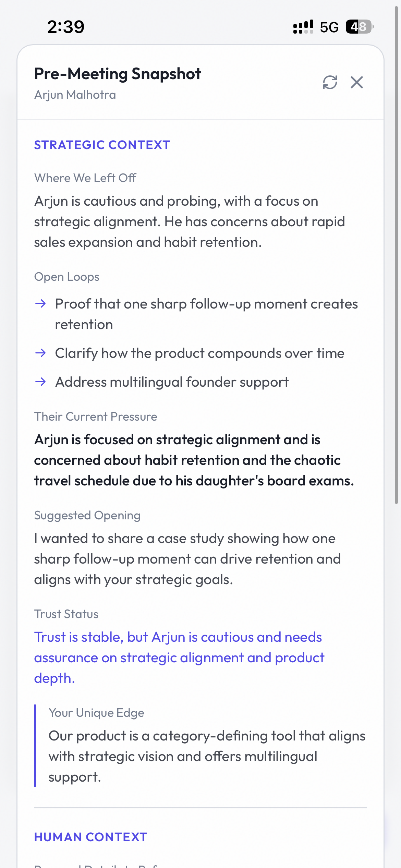Tap the Pre-Meeting Snapshot title
Viewport: 401px width, 868px height.
point(118,74)
